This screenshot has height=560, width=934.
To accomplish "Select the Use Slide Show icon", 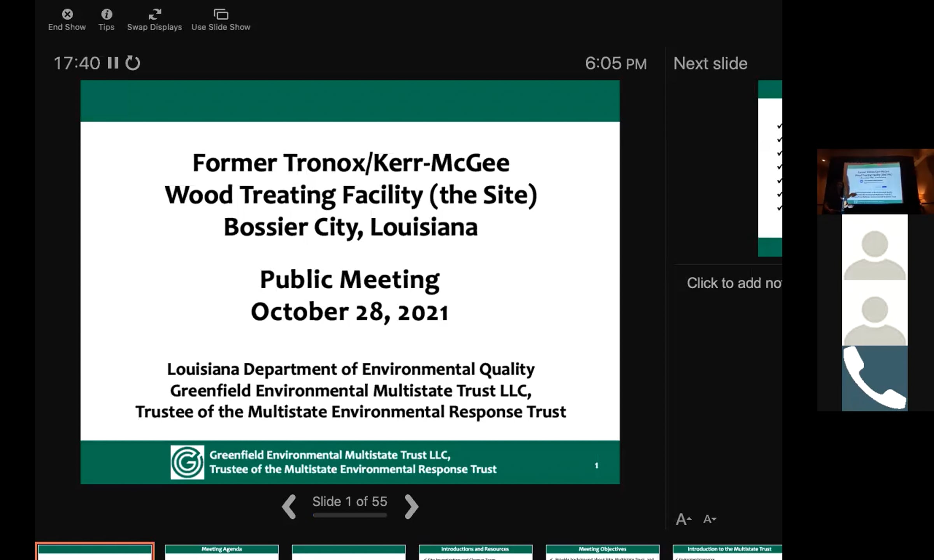I will click(221, 14).
